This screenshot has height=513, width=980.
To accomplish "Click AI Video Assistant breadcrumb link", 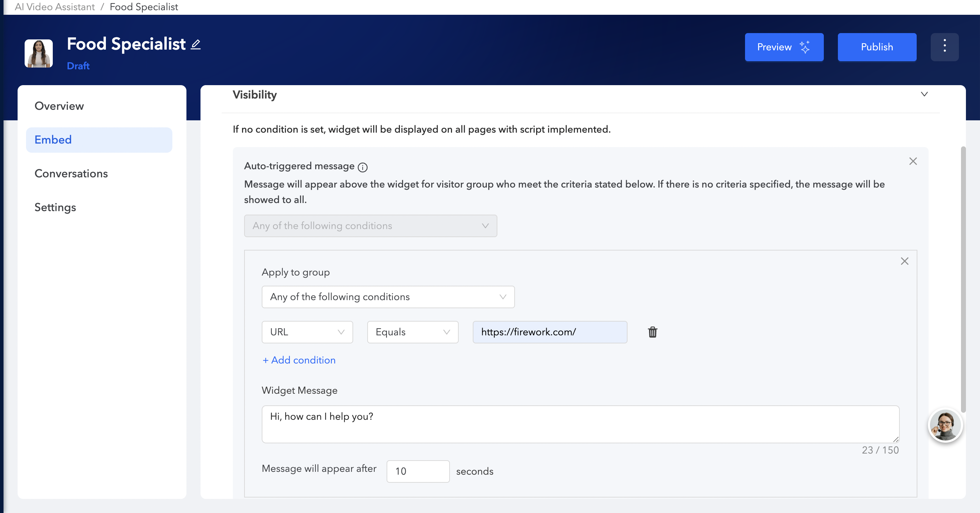I will (55, 7).
